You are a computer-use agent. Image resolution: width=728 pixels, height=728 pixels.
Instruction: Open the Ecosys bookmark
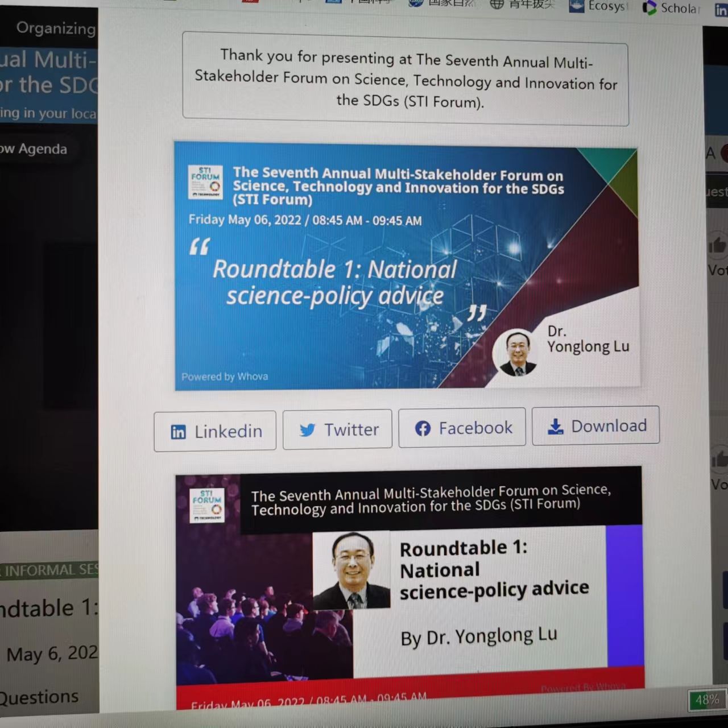click(599, 6)
